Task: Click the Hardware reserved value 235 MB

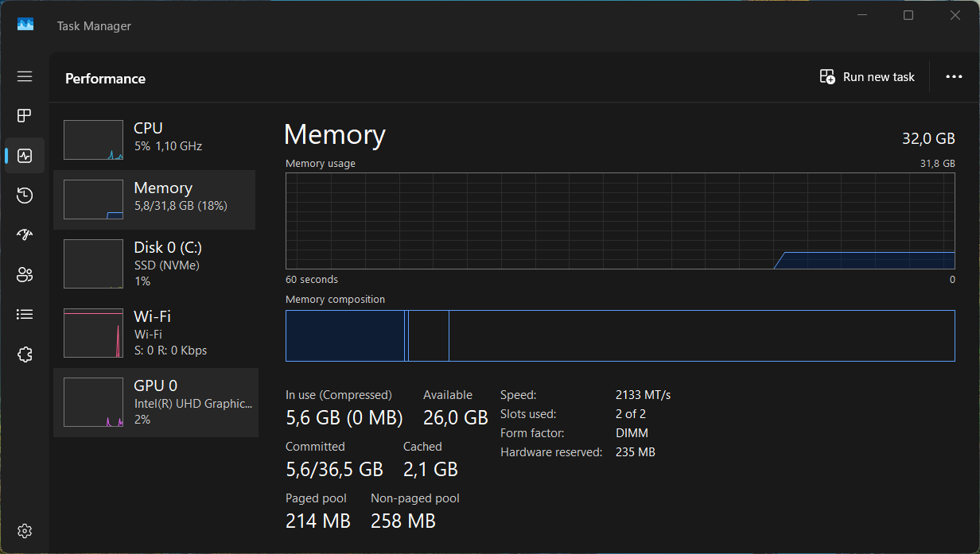Action: (636, 452)
